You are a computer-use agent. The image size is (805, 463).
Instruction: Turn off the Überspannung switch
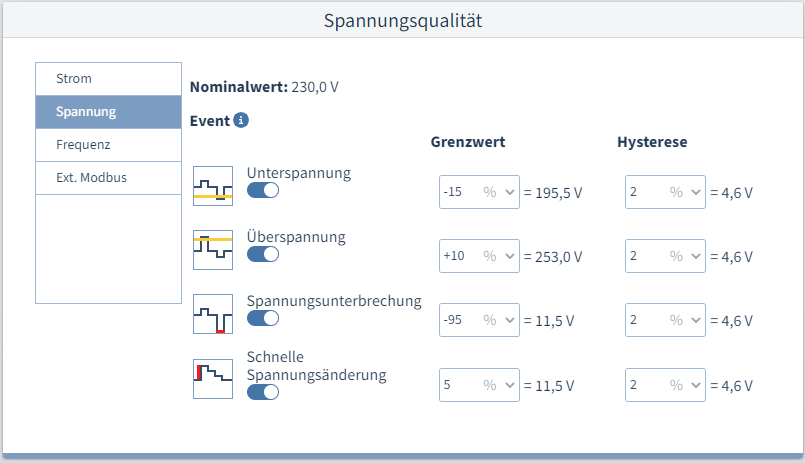[263, 254]
